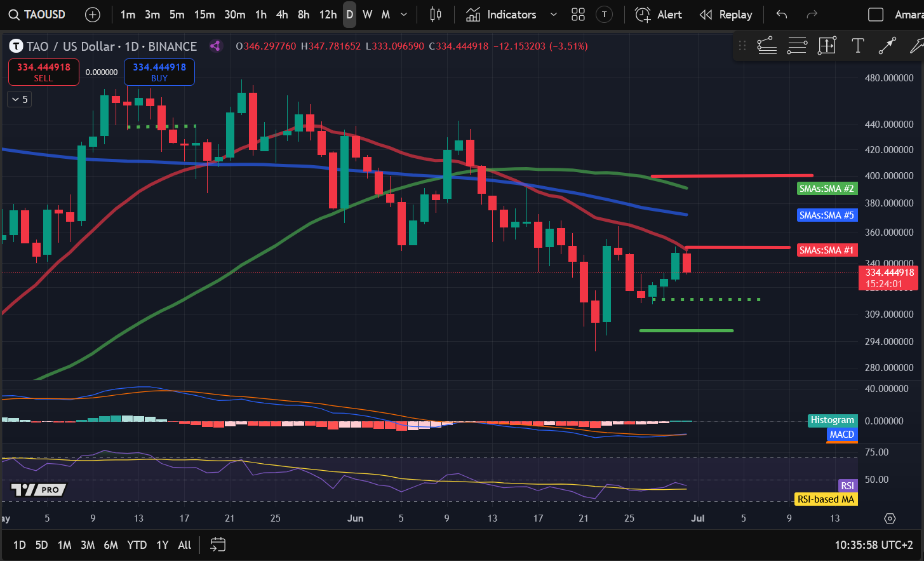Open the Indicators dialog
The image size is (924, 561).
pyautogui.click(x=502, y=15)
